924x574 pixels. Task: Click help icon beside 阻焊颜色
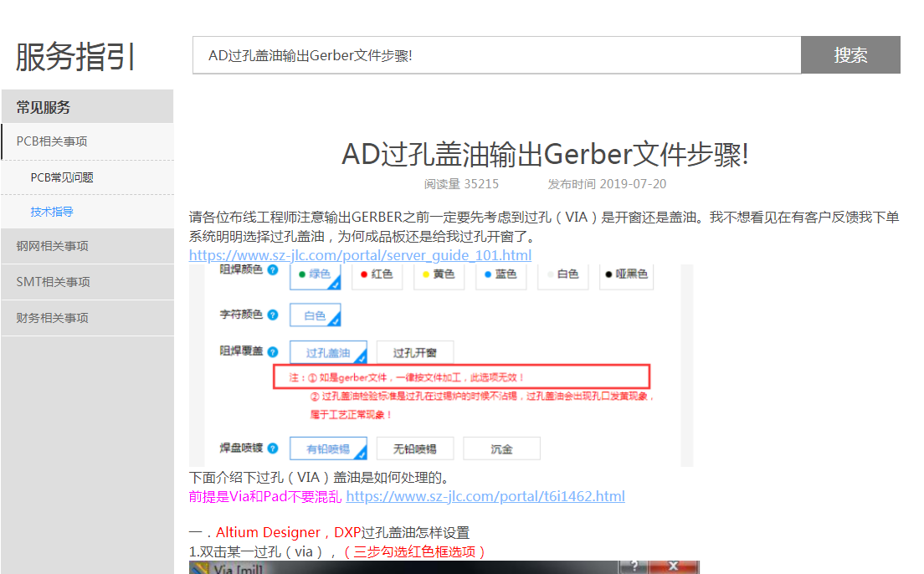[x=273, y=270]
